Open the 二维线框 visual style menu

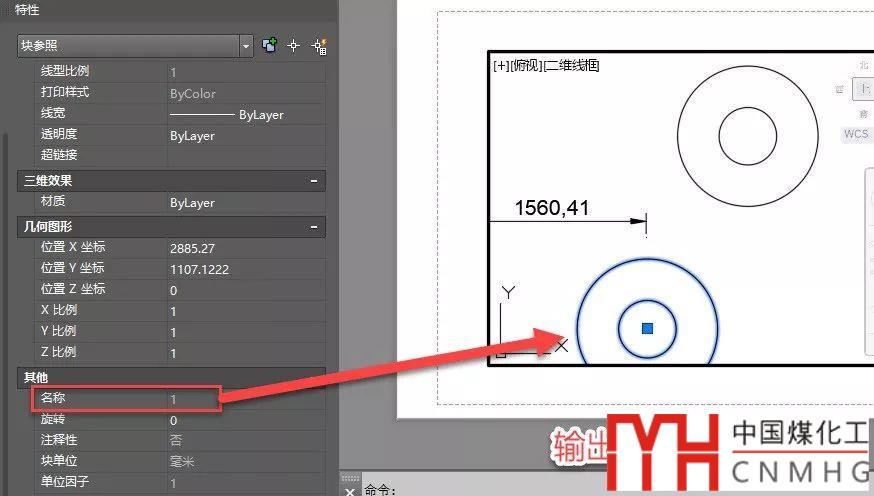click(571, 66)
